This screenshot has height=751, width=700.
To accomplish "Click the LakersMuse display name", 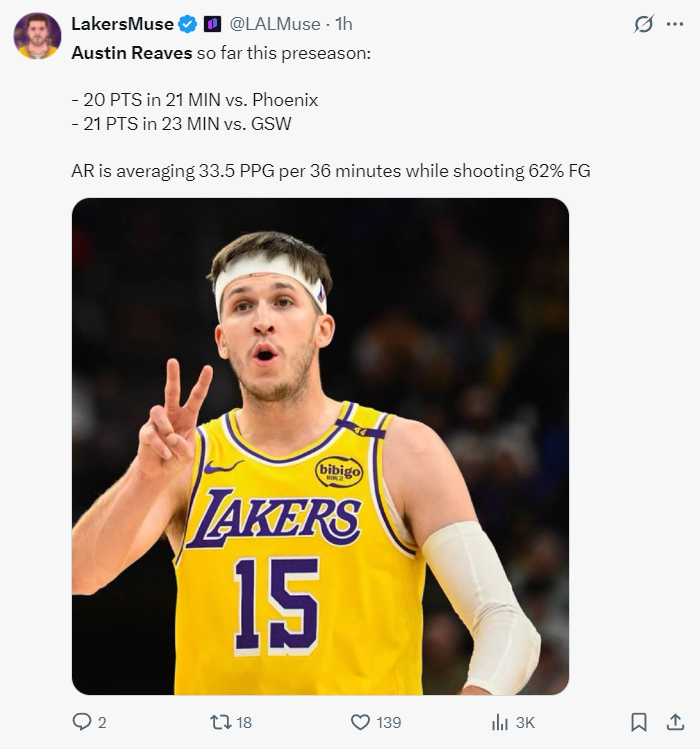I will pyautogui.click(x=121, y=23).
